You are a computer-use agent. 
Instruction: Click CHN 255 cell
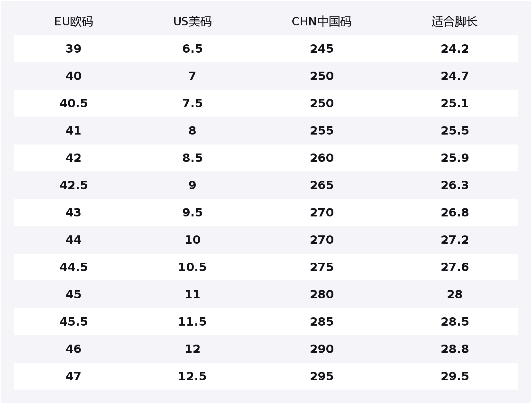pos(322,131)
